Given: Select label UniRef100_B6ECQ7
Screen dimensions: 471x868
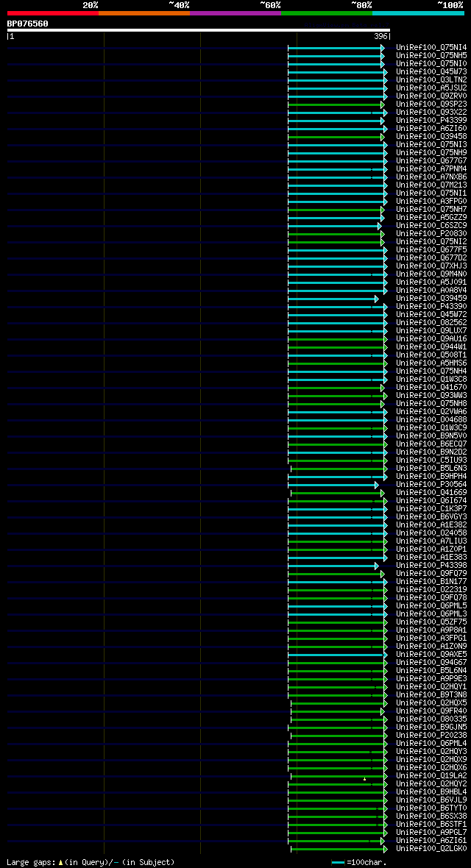Looking at the screenshot, I should [x=432, y=444].
